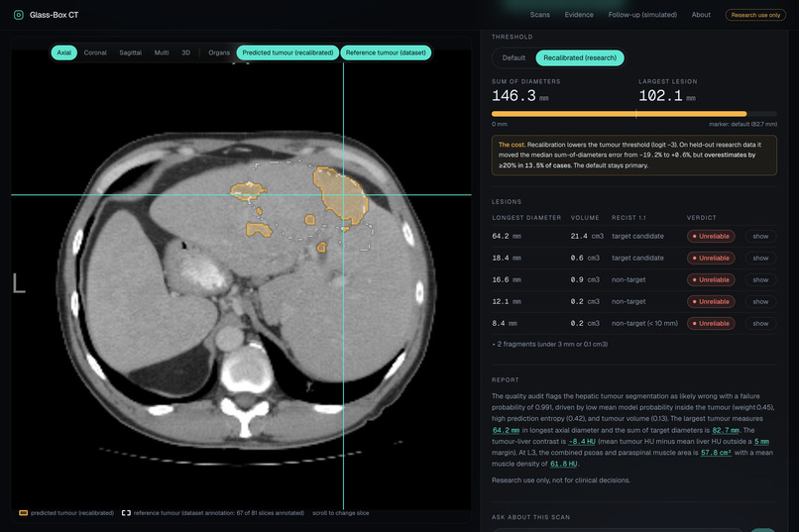Screen dimensions: 799x532
Task: Click the cost warning note
Action: (x=633, y=156)
